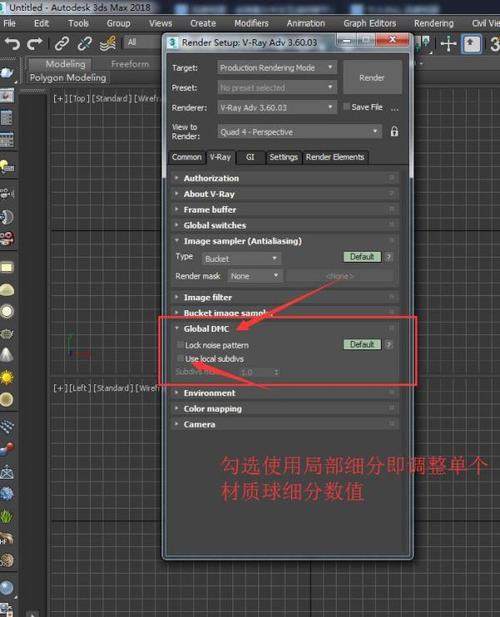Screen dimensions: 500x617
Task: Collapse the Global DMC rollout
Action: tap(285, 329)
